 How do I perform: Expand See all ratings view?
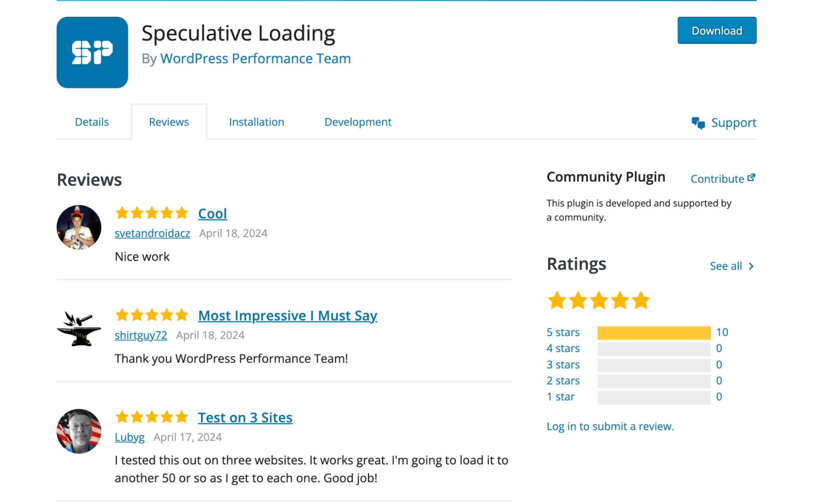point(731,265)
